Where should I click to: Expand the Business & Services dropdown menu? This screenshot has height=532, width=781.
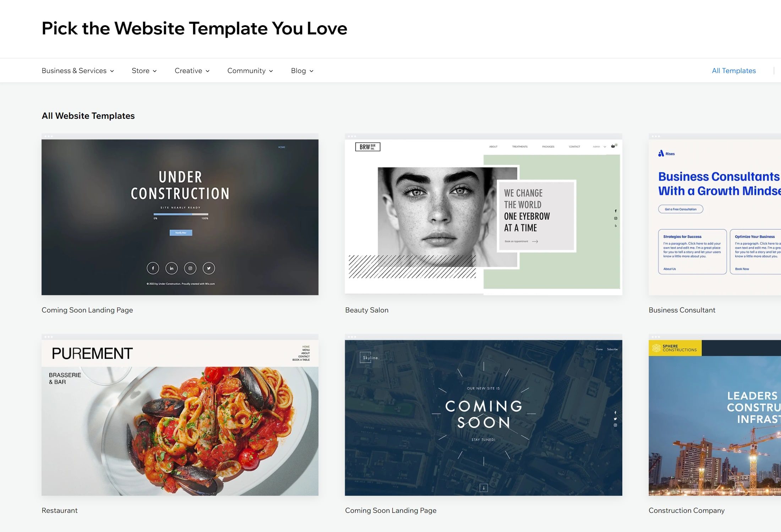(78, 71)
